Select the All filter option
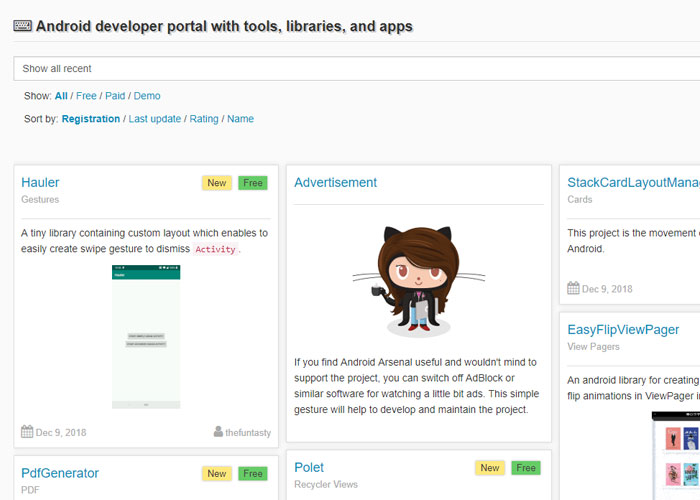The width and height of the screenshot is (700, 500). pyautogui.click(x=61, y=96)
